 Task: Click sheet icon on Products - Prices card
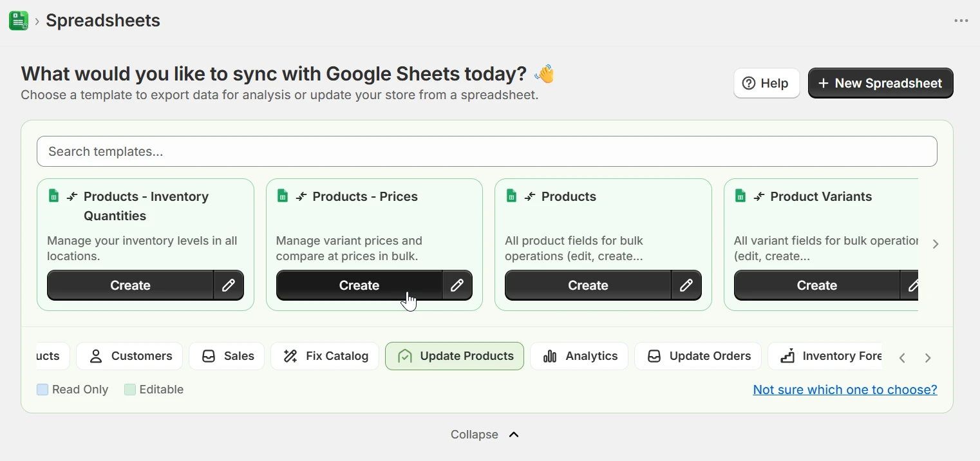tap(283, 196)
